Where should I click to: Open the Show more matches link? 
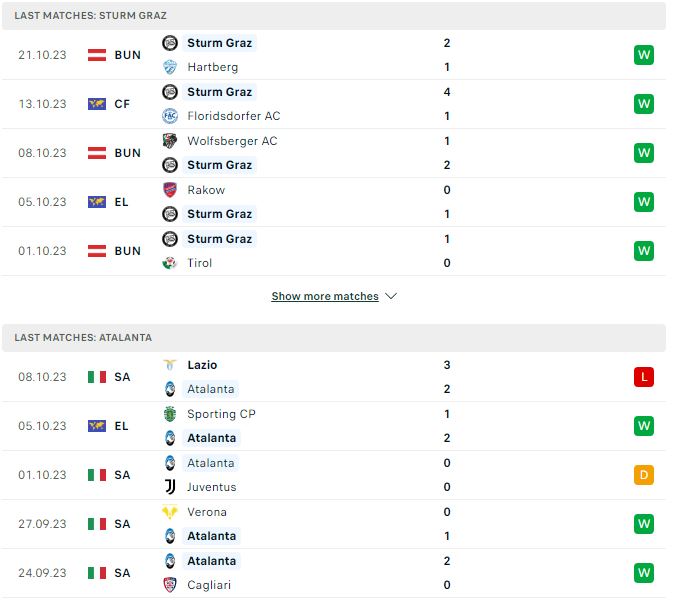click(325, 296)
